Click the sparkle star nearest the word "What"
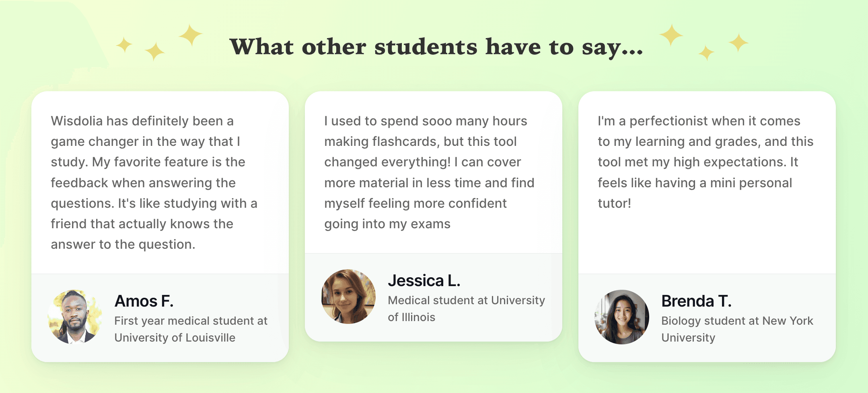This screenshot has height=393, width=868. click(x=190, y=35)
